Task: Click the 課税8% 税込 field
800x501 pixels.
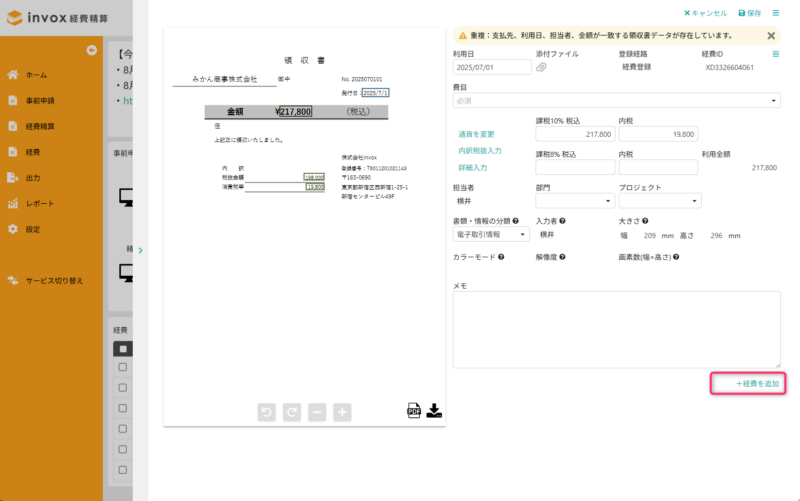Action: [575, 167]
